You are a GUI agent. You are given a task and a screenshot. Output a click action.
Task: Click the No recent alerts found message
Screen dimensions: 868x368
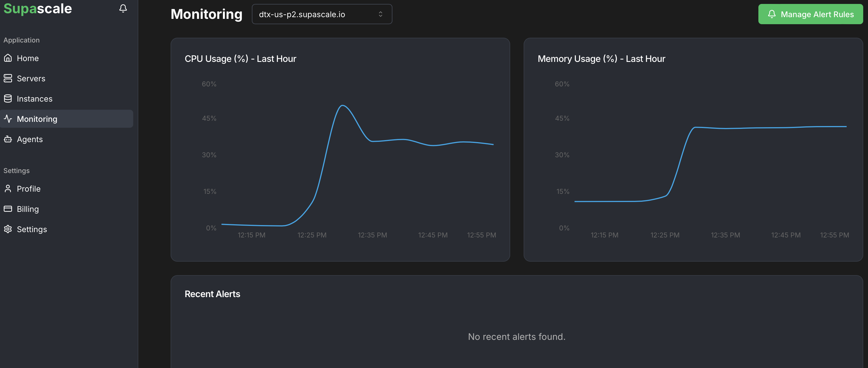(x=517, y=336)
